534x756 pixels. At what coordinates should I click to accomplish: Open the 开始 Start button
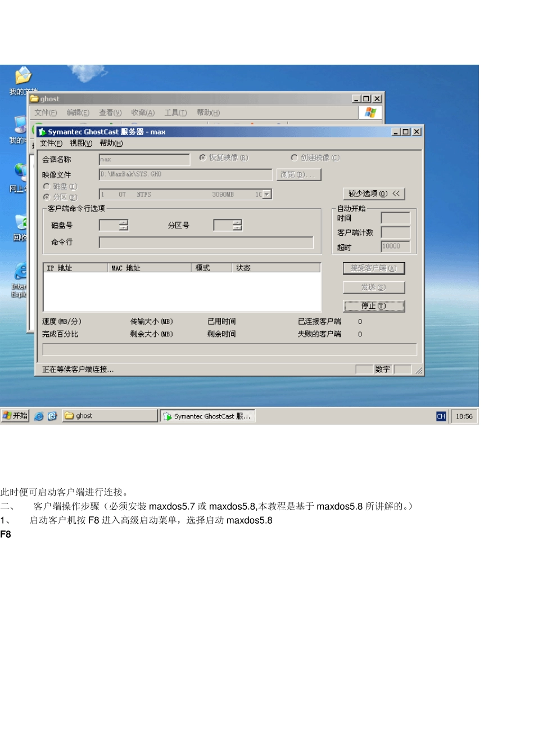15,416
